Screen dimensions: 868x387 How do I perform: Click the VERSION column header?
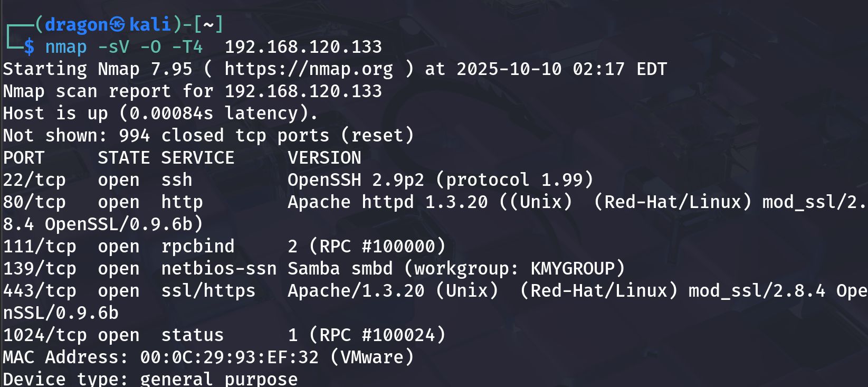click(325, 158)
